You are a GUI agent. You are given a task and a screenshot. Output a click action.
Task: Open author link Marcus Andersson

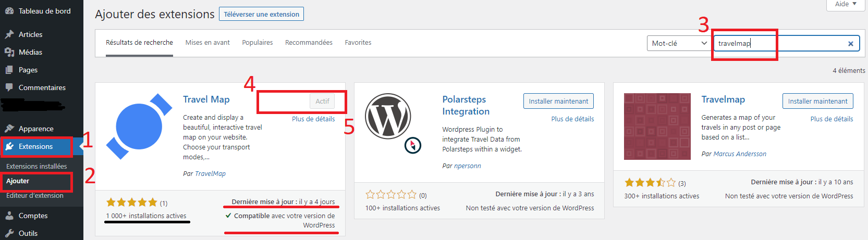coord(740,154)
